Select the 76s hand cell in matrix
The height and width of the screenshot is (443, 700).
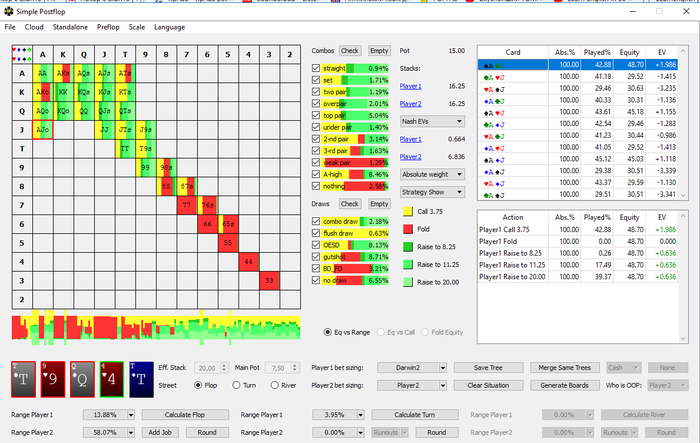point(207,205)
